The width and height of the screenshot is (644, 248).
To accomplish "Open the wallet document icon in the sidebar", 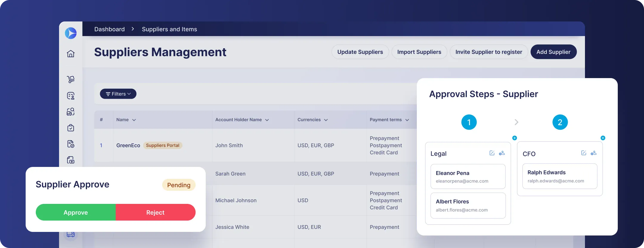I will [71, 160].
